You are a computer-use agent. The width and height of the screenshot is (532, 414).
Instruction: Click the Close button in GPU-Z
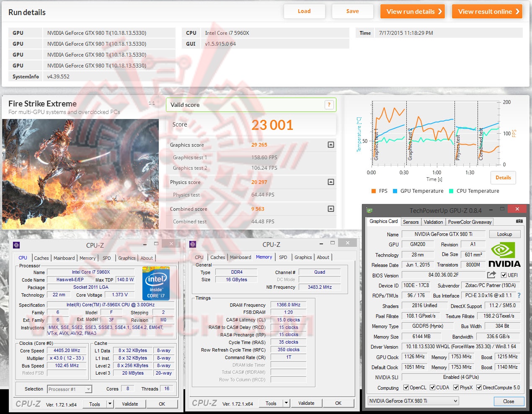tap(509, 401)
